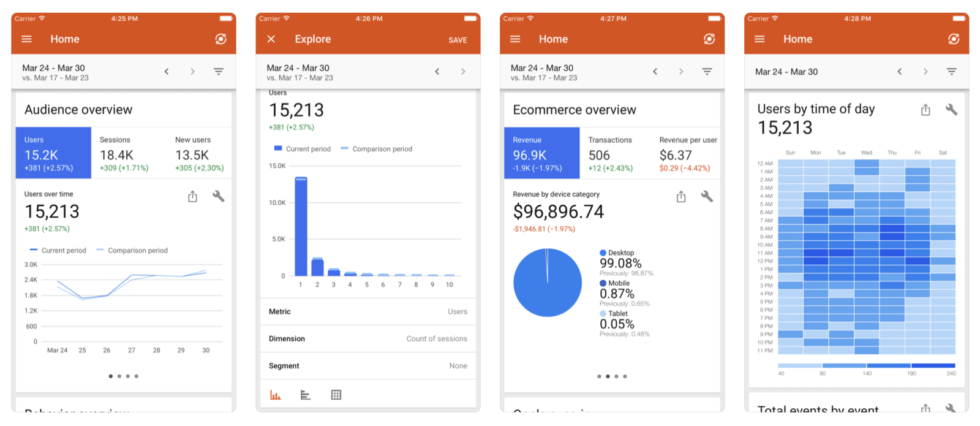Go to previous date range on the Explore screen

[437, 72]
